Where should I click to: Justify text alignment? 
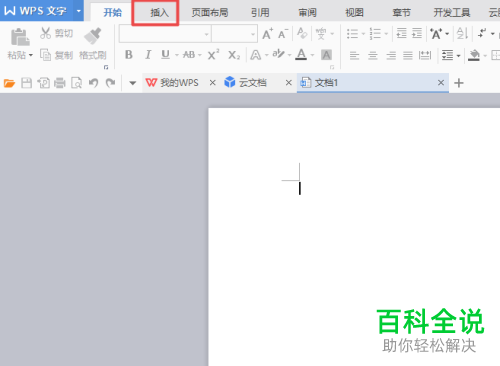click(x=408, y=55)
